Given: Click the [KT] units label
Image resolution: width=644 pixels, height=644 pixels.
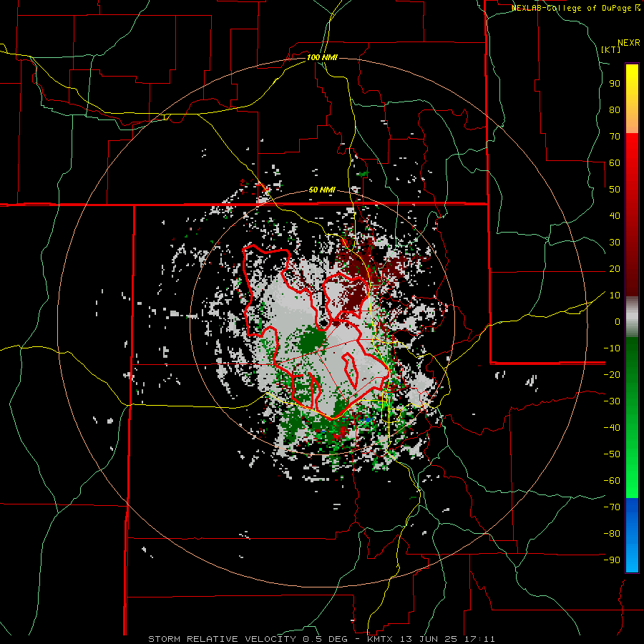Looking at the screenshot, I should point(611,49).
